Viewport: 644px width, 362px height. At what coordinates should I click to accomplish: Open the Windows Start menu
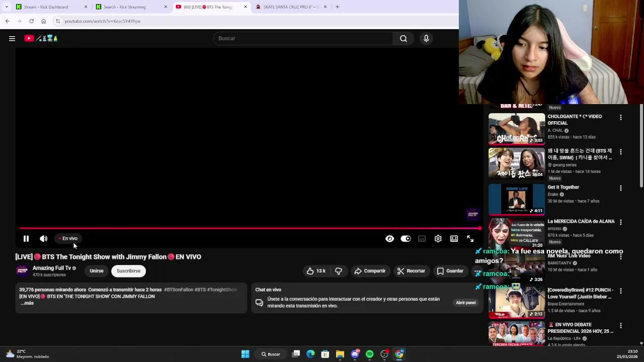(245, 354)
